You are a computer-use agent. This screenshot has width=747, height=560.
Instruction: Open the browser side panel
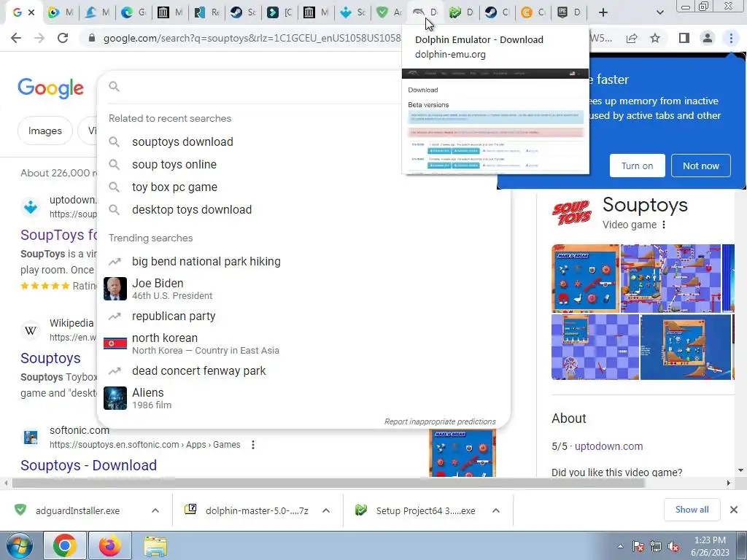point(684,38)
